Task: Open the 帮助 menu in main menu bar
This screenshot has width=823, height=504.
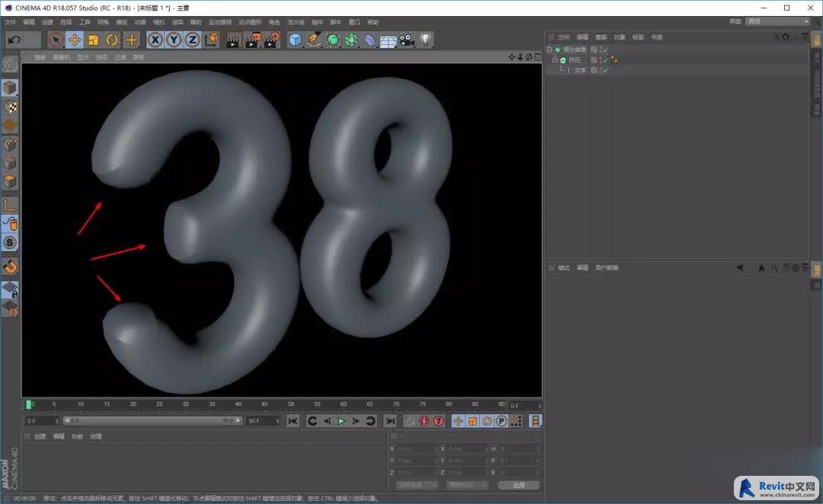Action: tap(373, 22)
